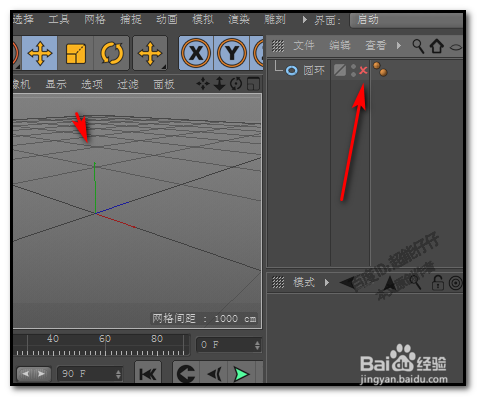The width and height of the screenshot is (477, 397).
Task: Open the viewport 面板 menu
Action: tap(164, 84)
